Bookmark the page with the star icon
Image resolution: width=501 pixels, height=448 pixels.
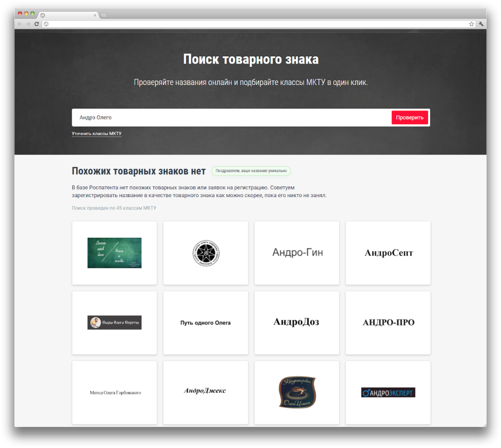tap(471, 23)
